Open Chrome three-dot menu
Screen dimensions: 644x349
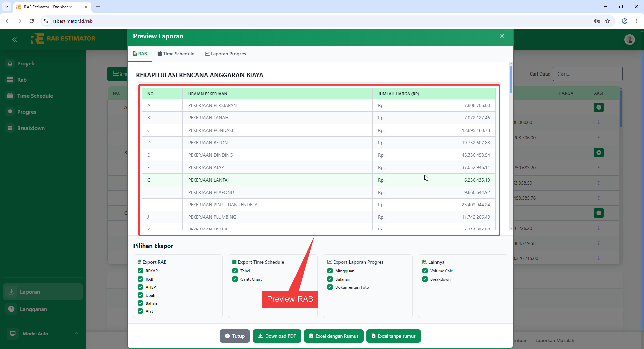click(x=636, y=21)
